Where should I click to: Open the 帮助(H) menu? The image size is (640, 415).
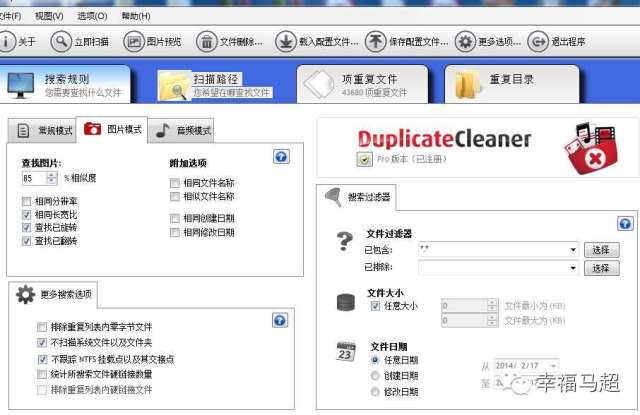coord(136,16)
